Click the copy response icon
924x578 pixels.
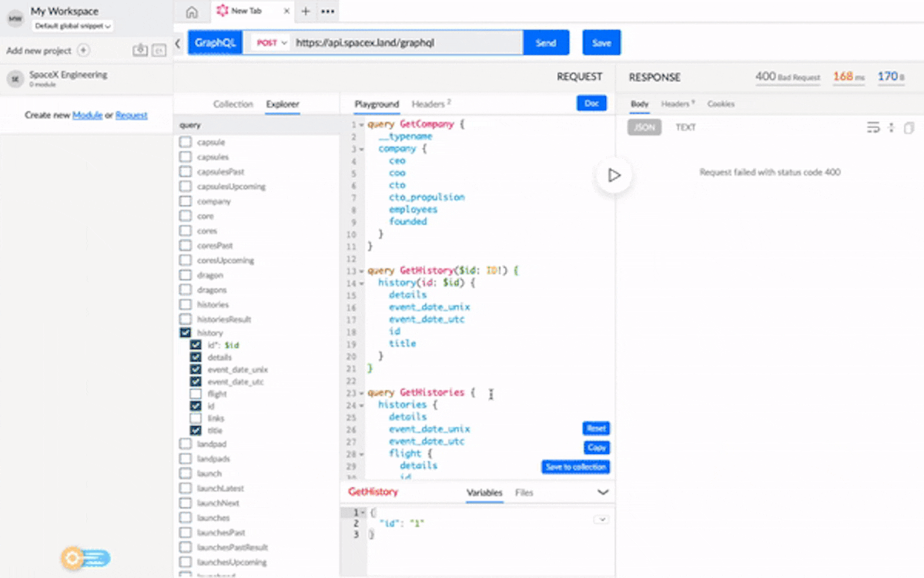click(909, 128)
